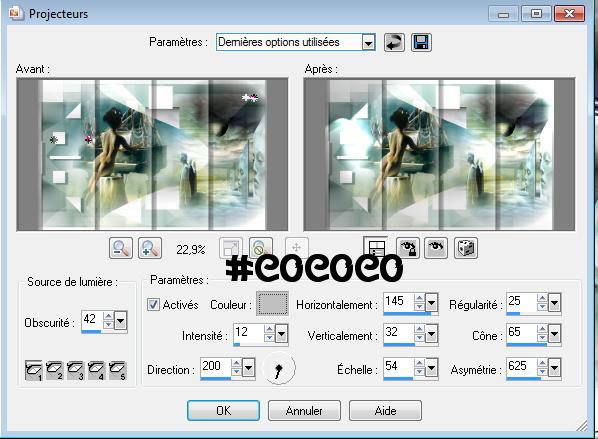Expand the Obscurité value dropdown arrow

tap(120, 321)
